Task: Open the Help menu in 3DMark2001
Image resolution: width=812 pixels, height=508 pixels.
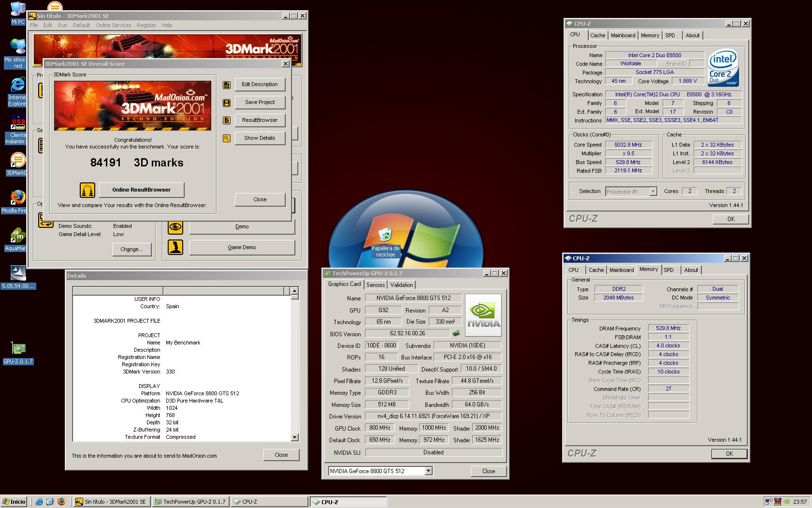Action: pyautogui.click(x=167, y=25)
